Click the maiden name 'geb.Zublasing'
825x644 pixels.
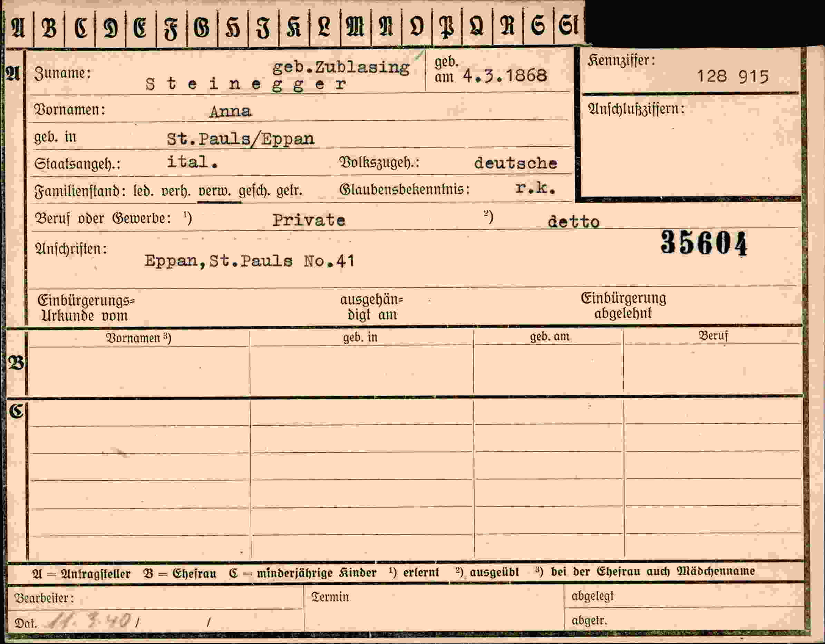tap(341, 68)
